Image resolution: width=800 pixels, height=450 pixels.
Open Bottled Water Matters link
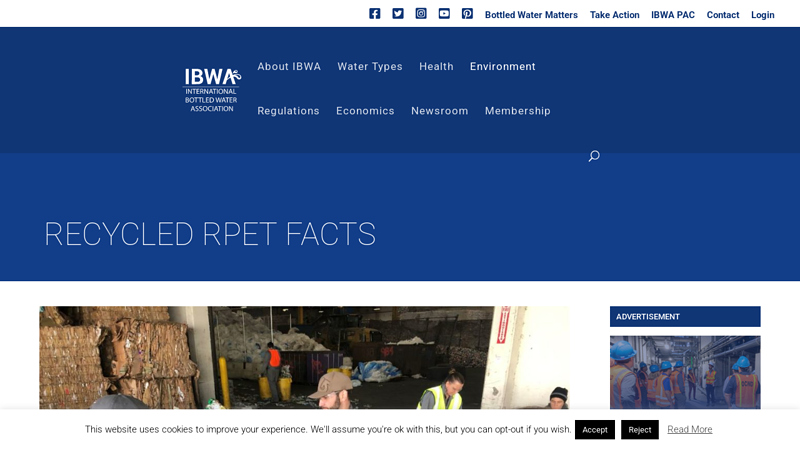pos(531,15)
